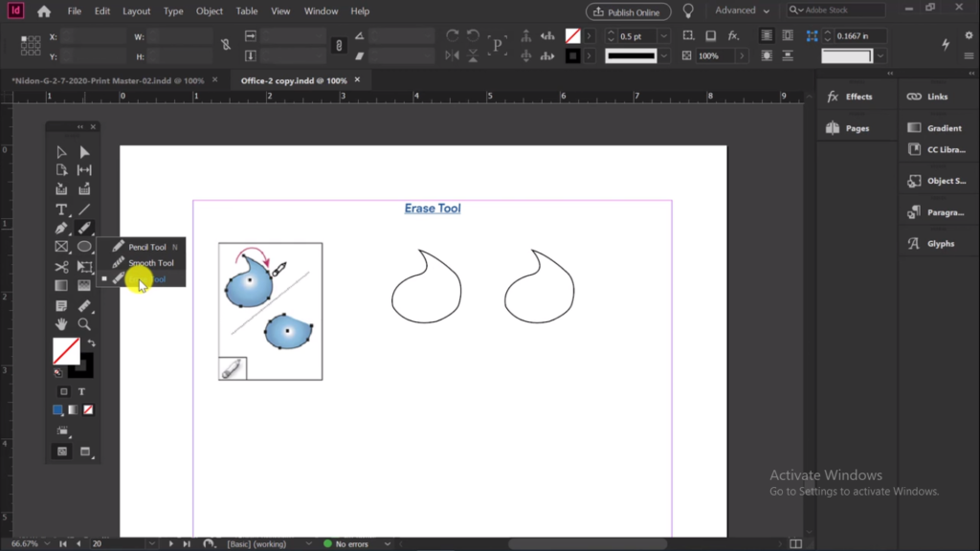The image size is (980, 551).
Task: Open the lightbulb Learn icon
Action: pos(688,11)
